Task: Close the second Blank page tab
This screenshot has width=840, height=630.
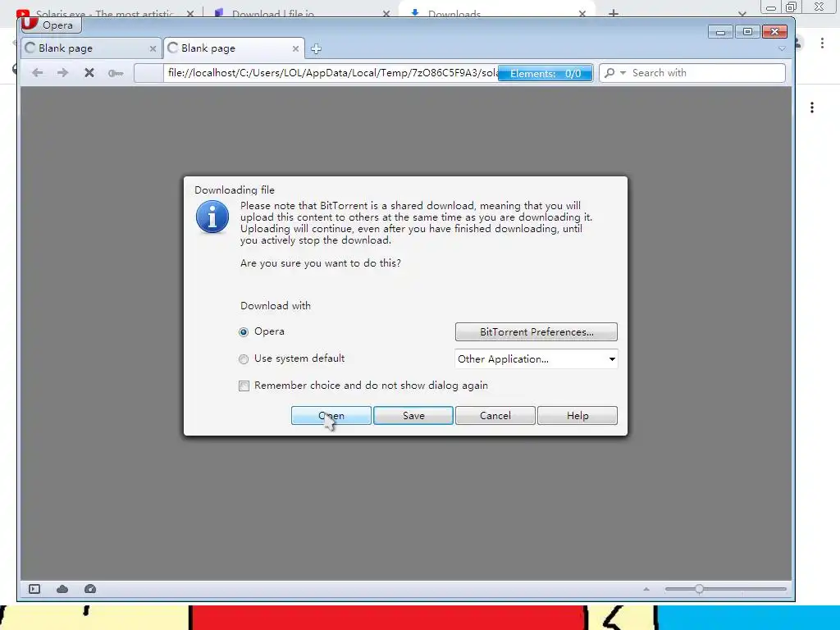Action: coord(295,48)
